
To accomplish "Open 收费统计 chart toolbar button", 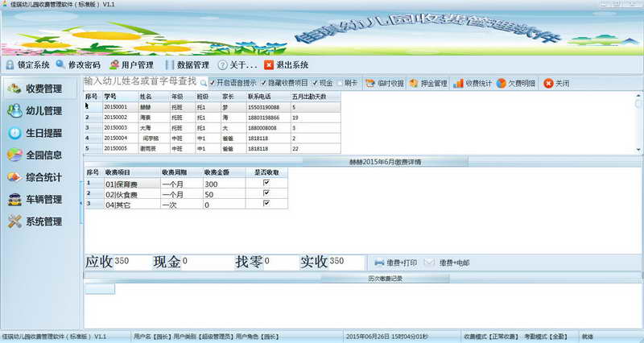I will (x=473, y=83).
